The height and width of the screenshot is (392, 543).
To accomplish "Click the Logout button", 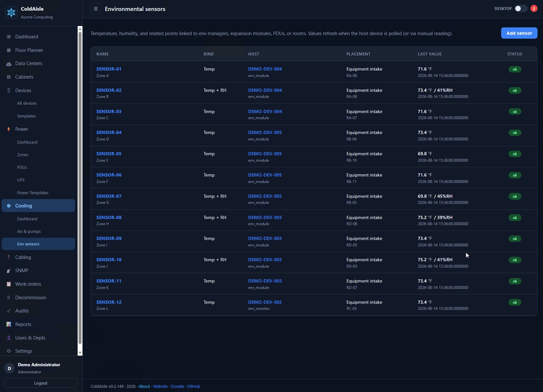I will (41, 383).
